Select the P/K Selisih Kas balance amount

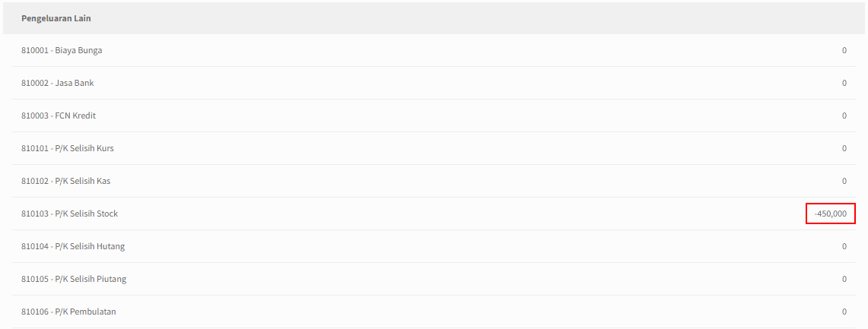844,181
